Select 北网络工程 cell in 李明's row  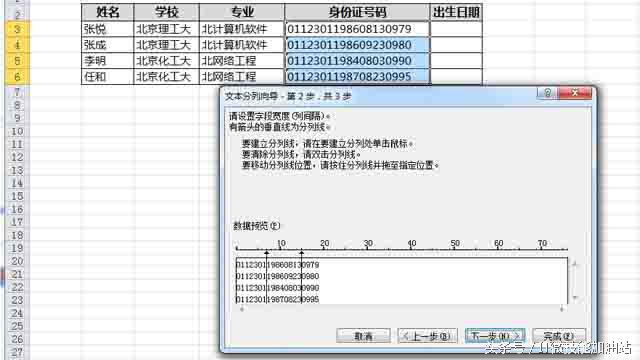pyautogui.click(x=242, y=61)
